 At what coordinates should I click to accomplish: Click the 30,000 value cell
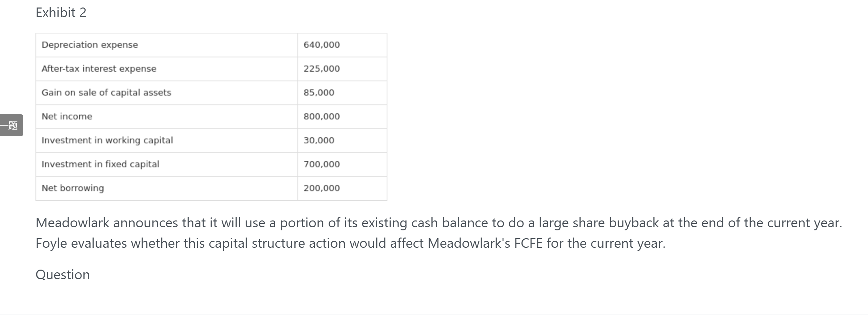342,141
